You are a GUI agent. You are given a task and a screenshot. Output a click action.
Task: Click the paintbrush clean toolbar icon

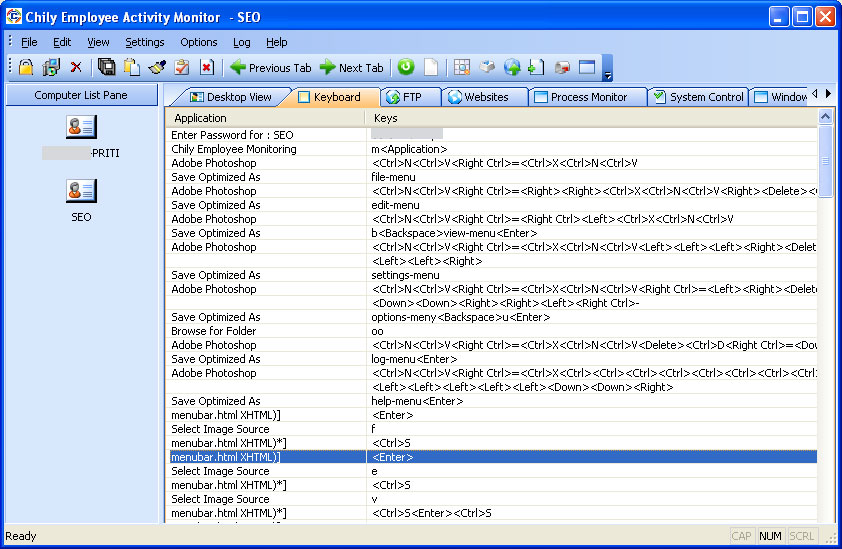[157, 67]
